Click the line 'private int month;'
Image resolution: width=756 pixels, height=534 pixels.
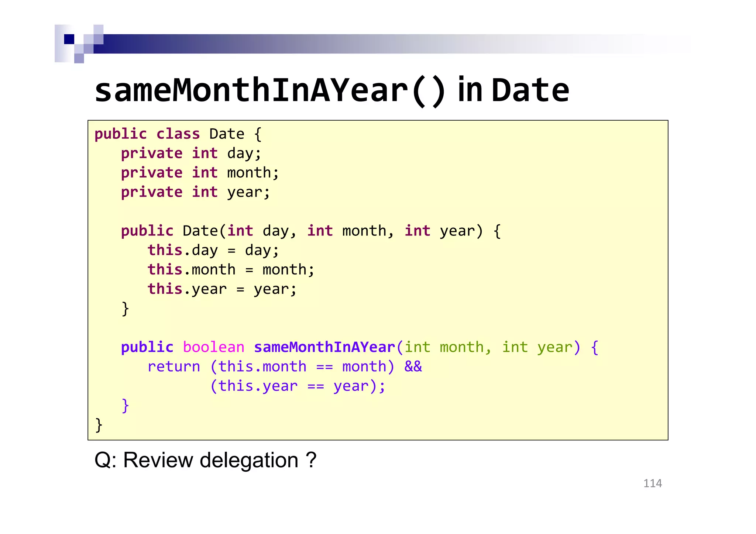click(200, 173)
